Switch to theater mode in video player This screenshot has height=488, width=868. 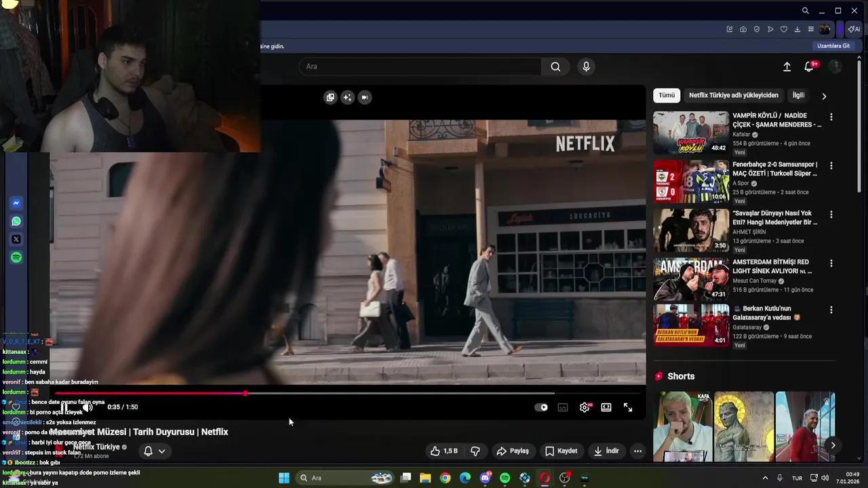pyautogui.click(x=606, y=407)
